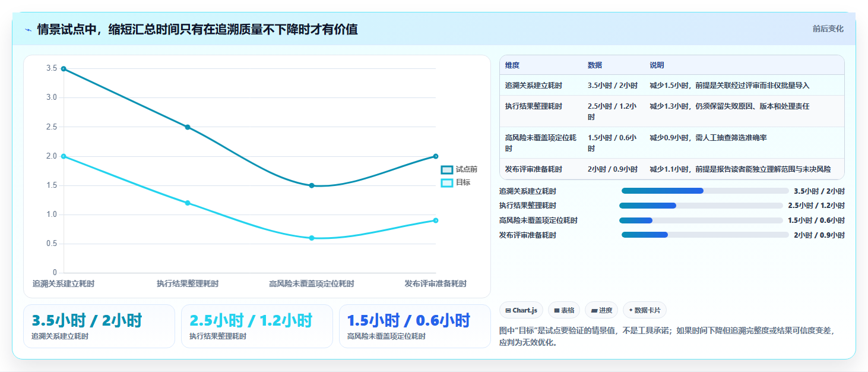The image size is (868, 372).
Task: Click the 目标 legend label text
Action: click(463, 182)
